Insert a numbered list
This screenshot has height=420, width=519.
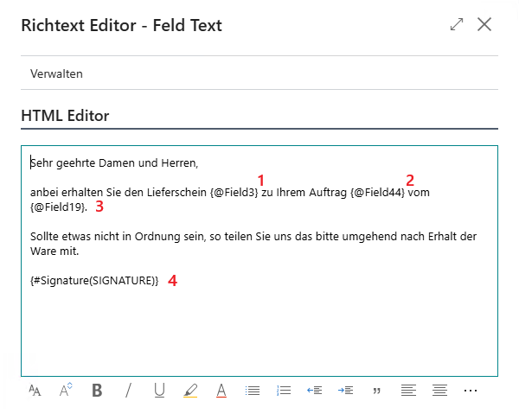284,391
